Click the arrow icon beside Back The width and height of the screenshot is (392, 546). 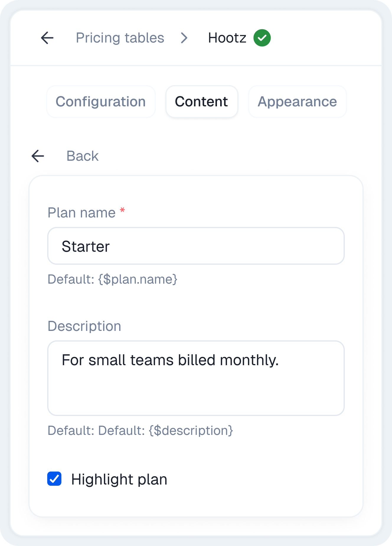[38, 156]
